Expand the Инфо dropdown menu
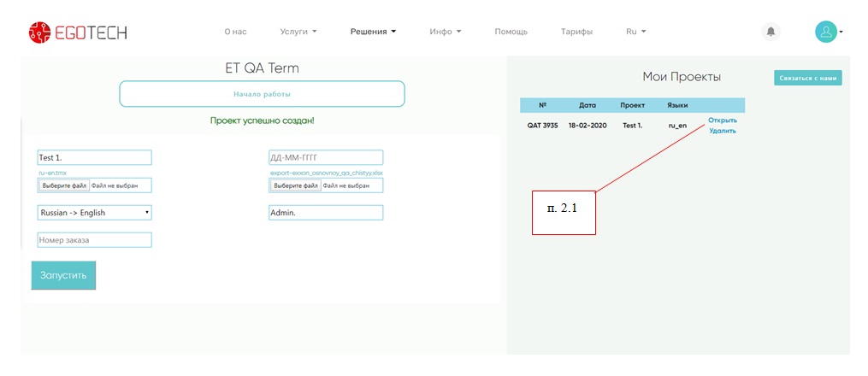This screenshot has width=868, height=376. [445, 32]
